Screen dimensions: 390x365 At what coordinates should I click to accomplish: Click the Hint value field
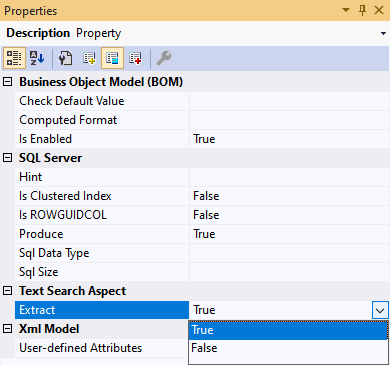click(x=289, y=177)
